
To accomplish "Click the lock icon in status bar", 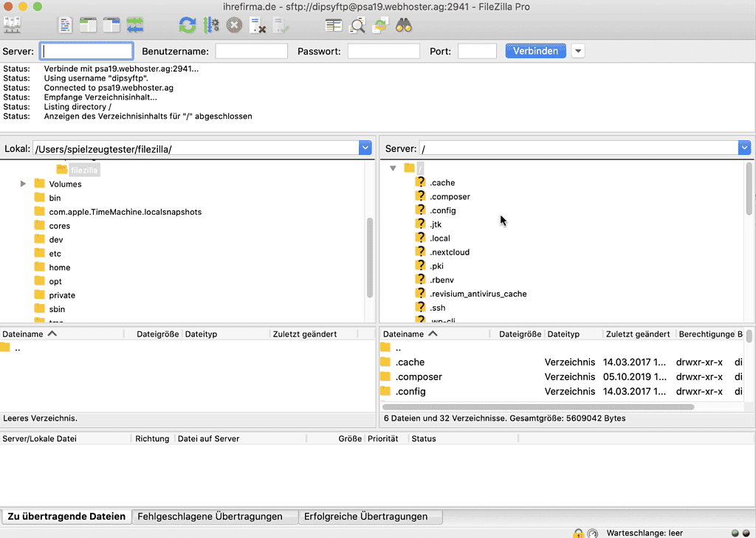I will click(577, 533).
